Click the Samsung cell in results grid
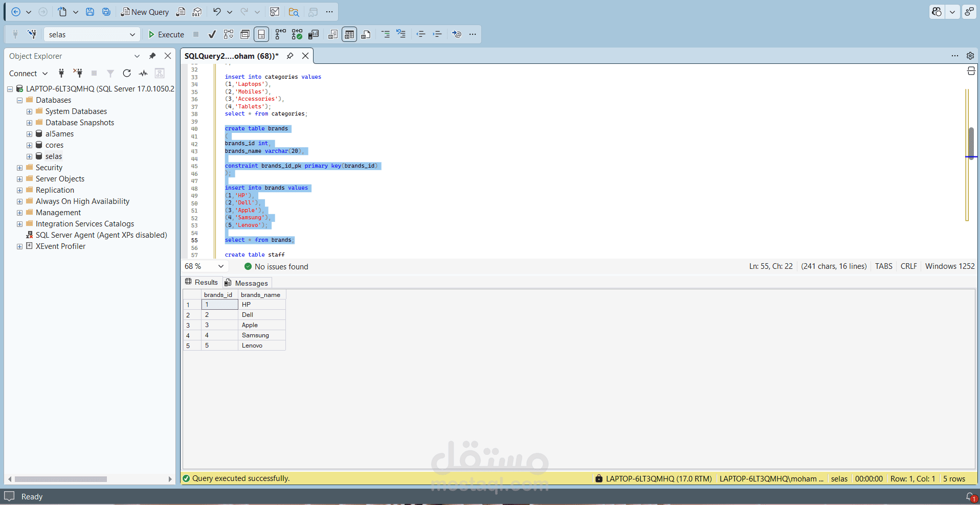 tap(261, 335)
